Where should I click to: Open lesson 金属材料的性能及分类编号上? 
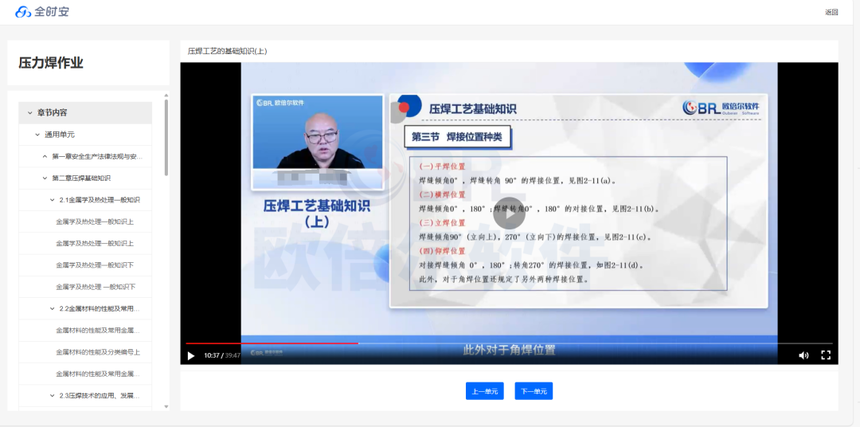[98, 352]
